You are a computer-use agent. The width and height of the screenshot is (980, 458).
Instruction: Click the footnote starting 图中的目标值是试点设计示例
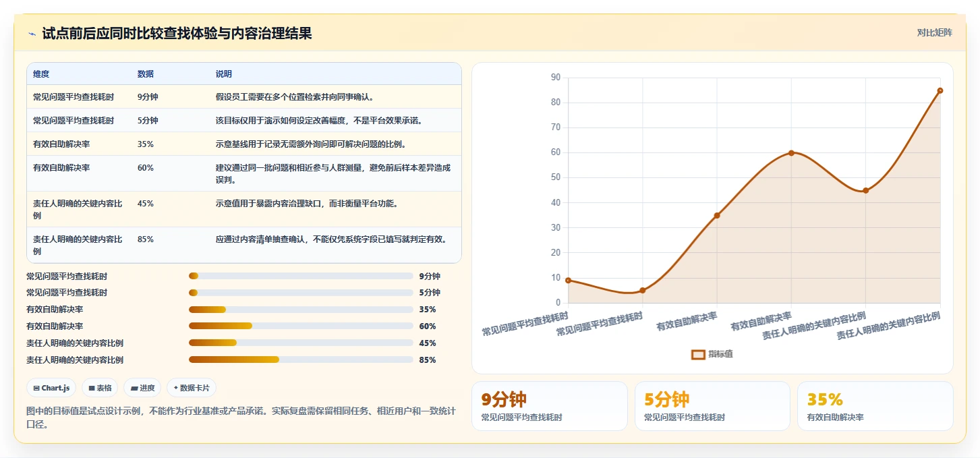pos(241,418)
